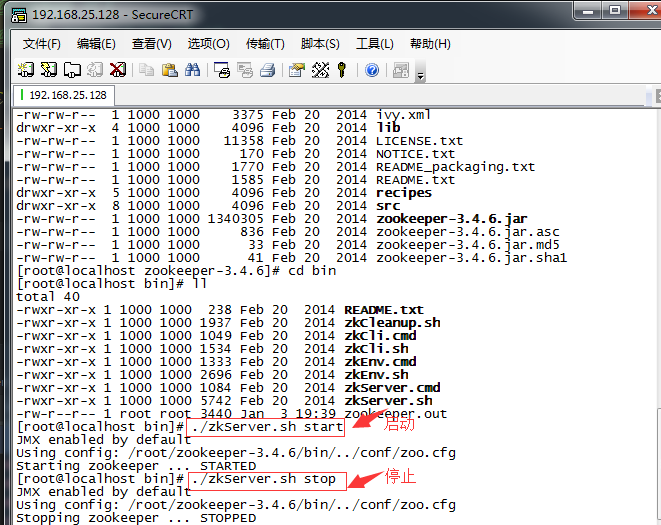Click zkEnv.cmd in the bin listing
Screen dimensions: 661x525
(380, 362)
